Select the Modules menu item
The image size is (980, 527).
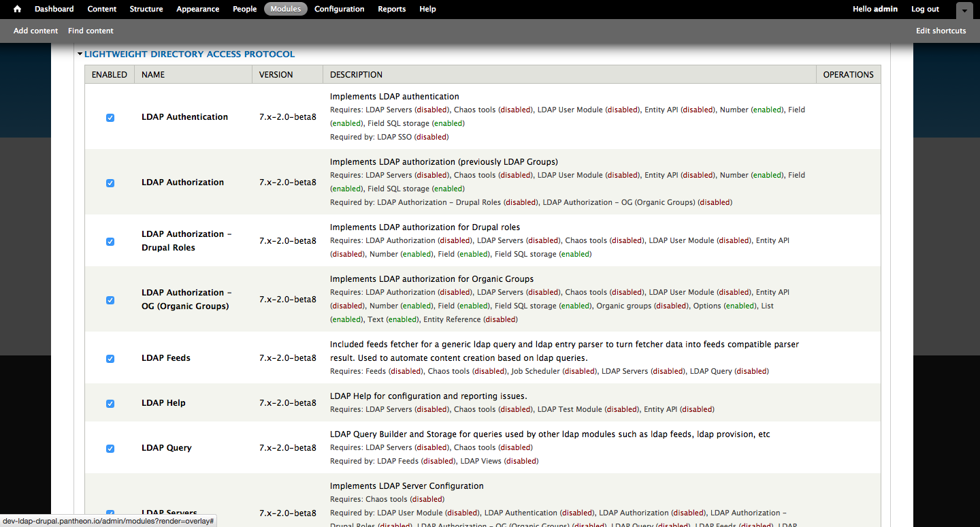click(286, 9)
